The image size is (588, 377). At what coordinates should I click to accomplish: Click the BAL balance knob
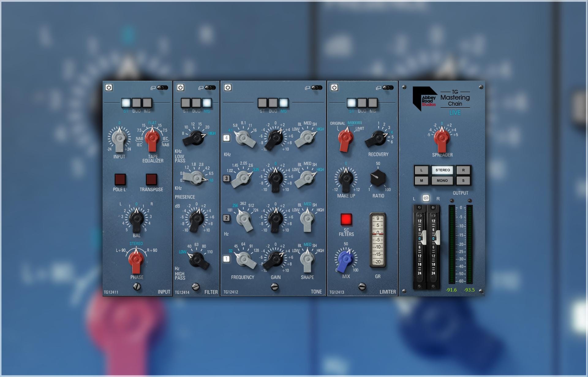point(137,219)
